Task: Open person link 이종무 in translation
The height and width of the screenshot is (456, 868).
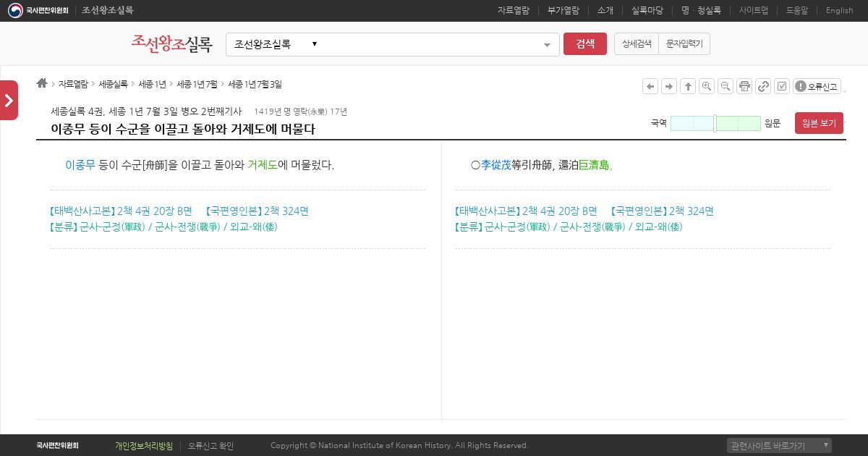Action: click(80, 165)
